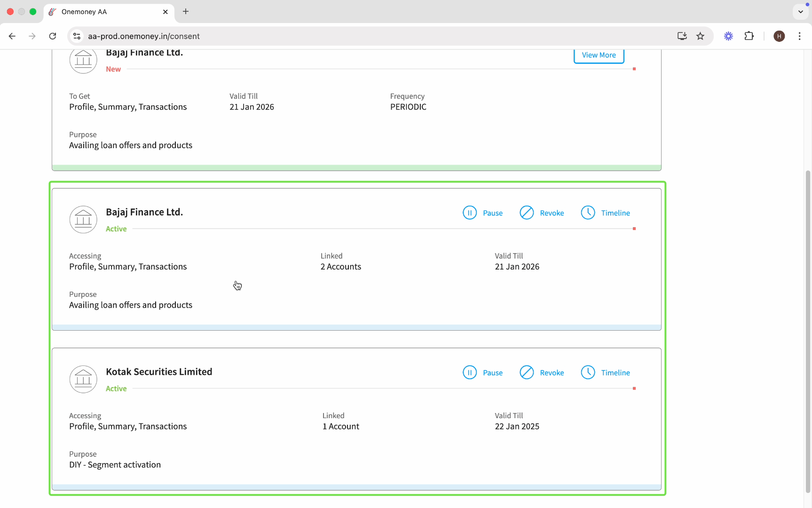The image size is (812, 508).
Task: Open the Extensions puzzle icon
Action: click(x=749, y=36)
